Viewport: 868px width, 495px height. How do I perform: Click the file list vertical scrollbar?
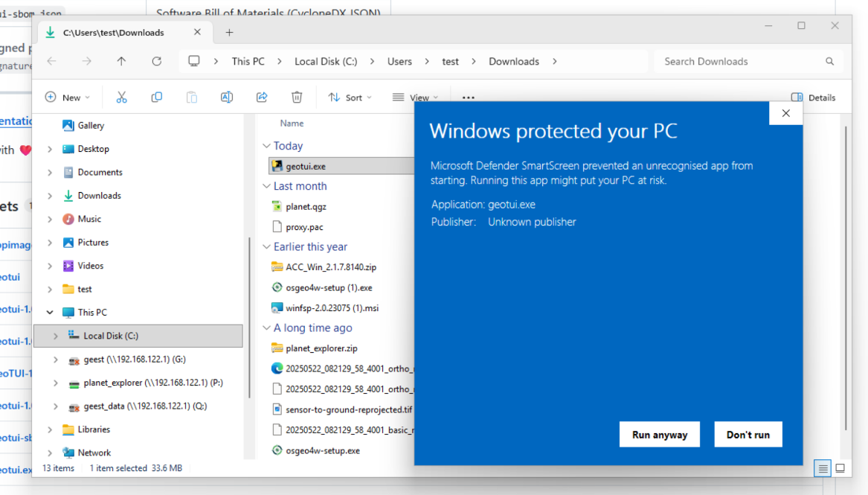[x=846, y=277]
